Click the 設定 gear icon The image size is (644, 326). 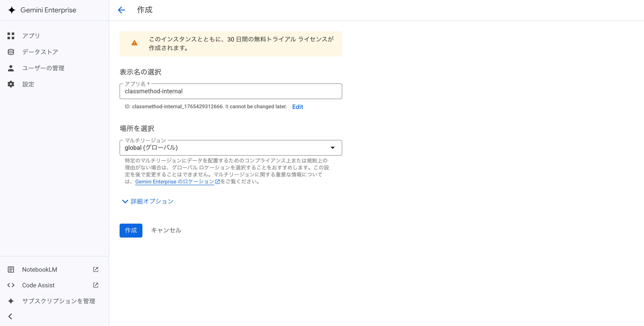point(11,84)
